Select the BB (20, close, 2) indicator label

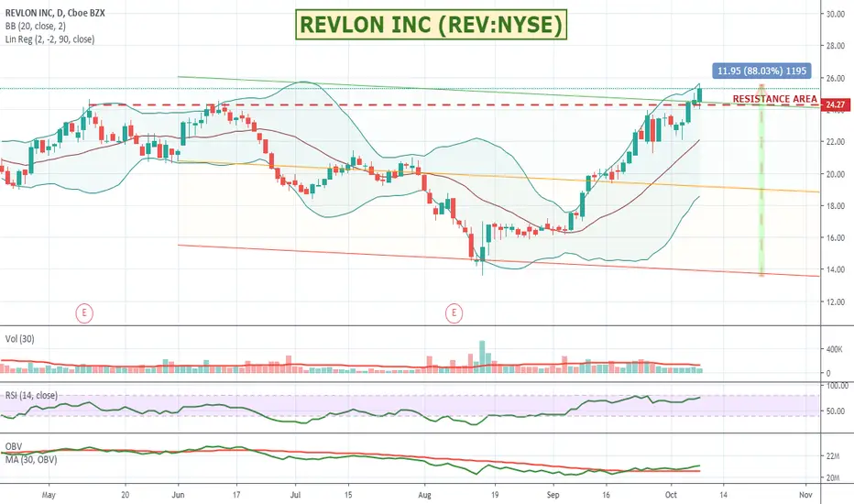[36, 26]
